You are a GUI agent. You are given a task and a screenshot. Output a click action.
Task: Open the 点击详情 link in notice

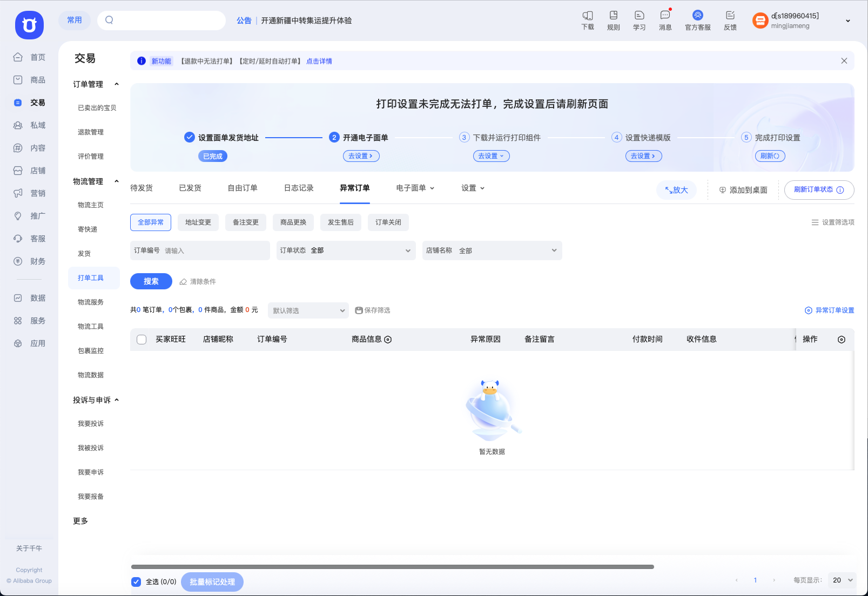pyautogui.click(x=319, y=61)
